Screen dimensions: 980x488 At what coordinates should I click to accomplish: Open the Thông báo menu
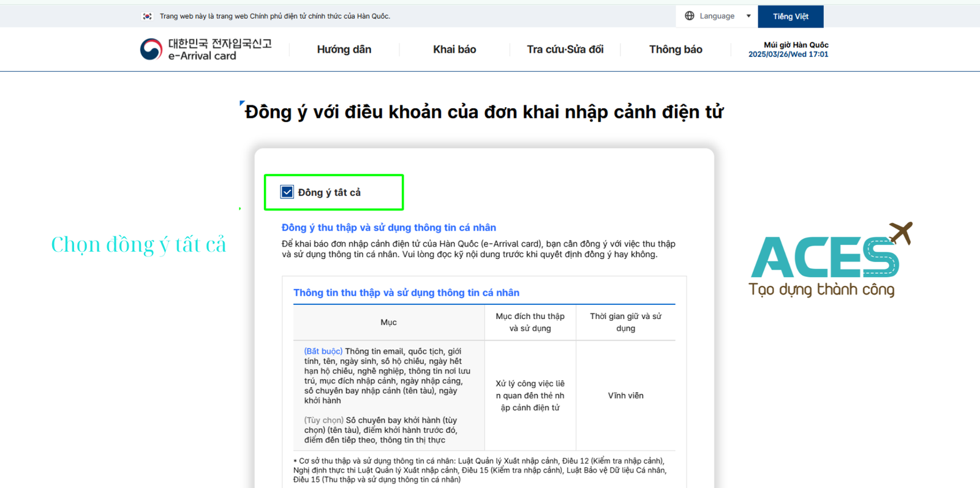[676, 50]
